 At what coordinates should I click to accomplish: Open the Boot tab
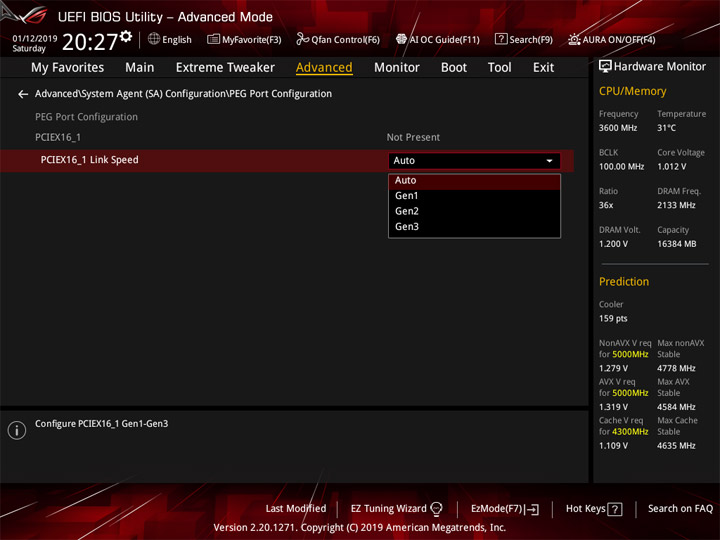coord(454,68)
